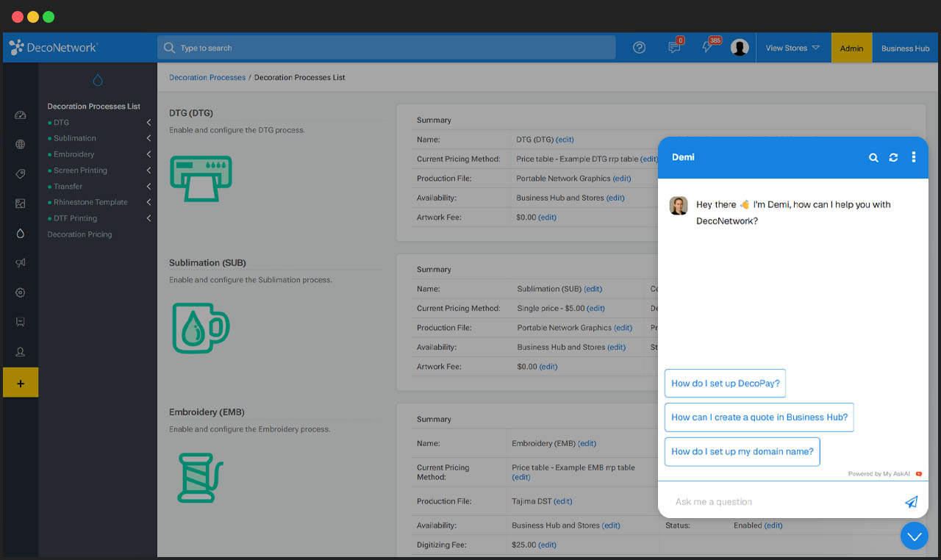Expand the Screen Printing submenu chevron
941x560 pixels.
(149, 170)
